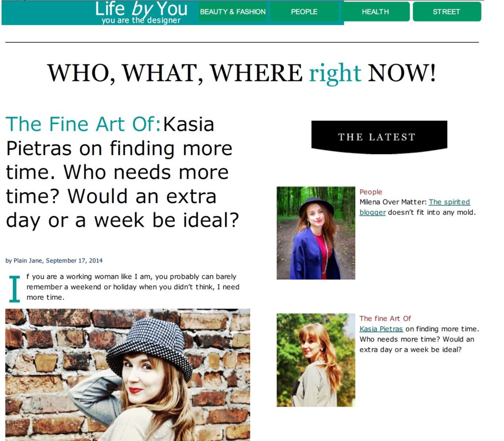The image size is (504, 441).
Task: Click main article photo with brick wall
Action: tap(127, 374)
